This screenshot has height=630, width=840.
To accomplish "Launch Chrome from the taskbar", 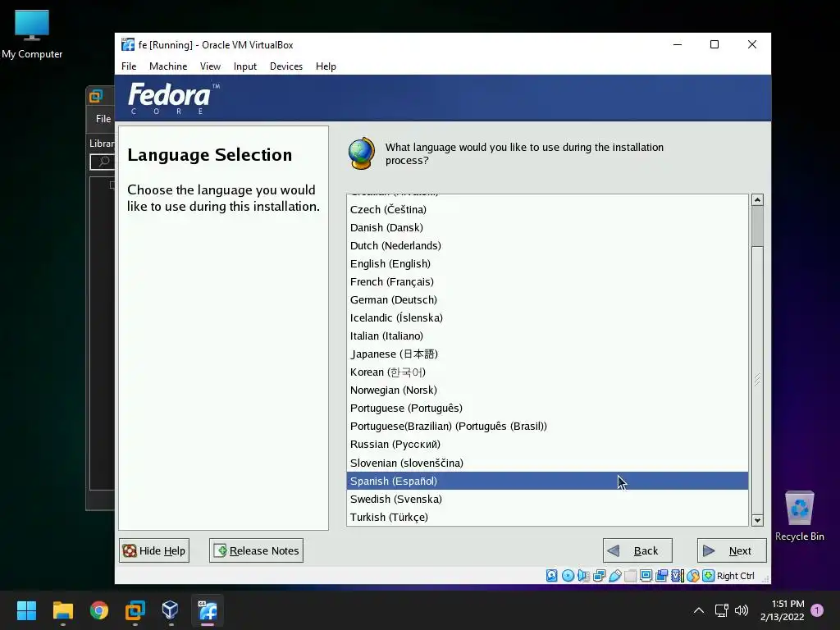I will [99, 610].
